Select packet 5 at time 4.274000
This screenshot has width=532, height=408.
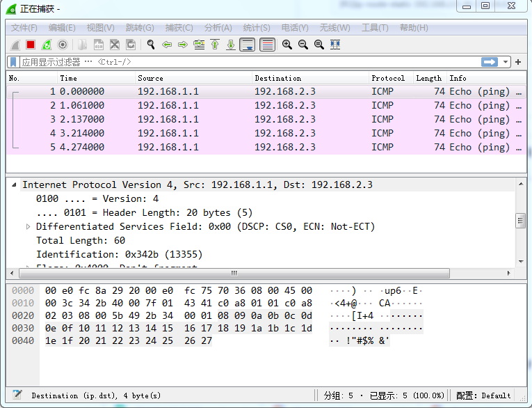pos(266,147)
